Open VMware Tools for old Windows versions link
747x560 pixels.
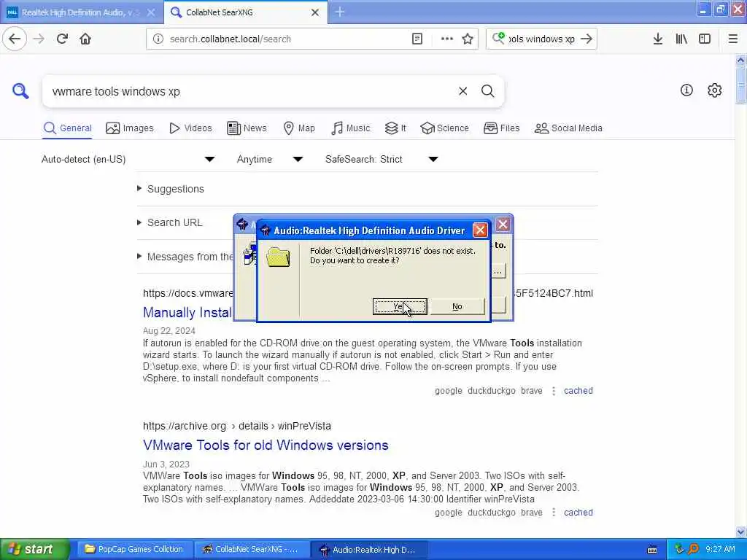[266, 446]
